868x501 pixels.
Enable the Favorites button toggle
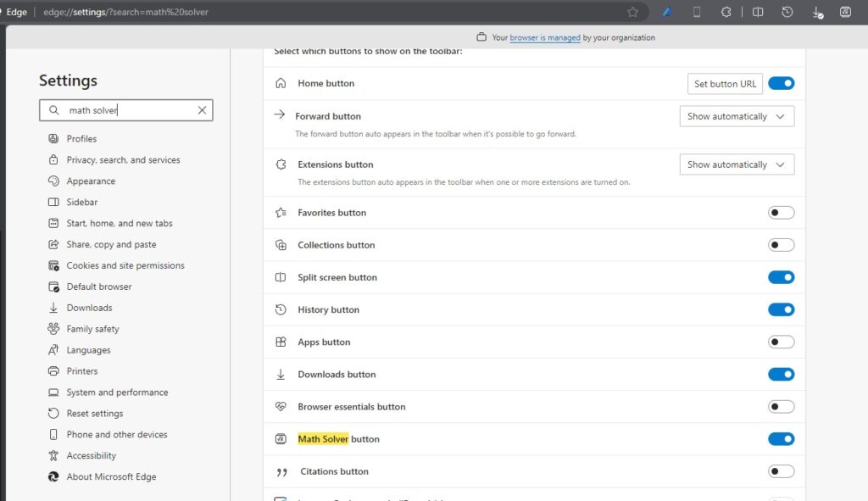pos(781,213)
